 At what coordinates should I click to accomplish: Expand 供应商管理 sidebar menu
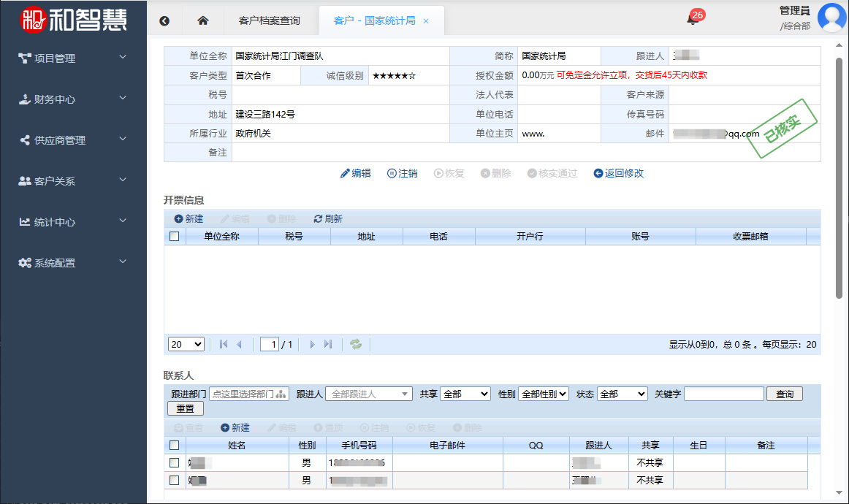tap(73, 140)
